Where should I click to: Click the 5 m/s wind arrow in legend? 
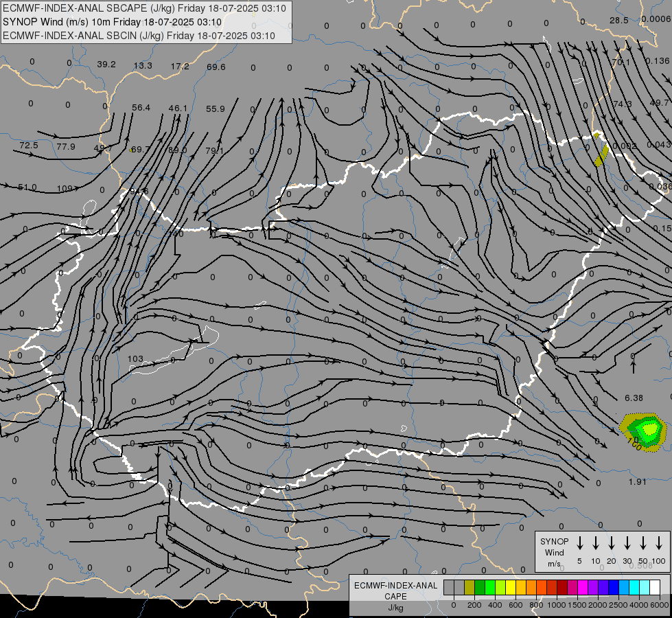(579, 543)
